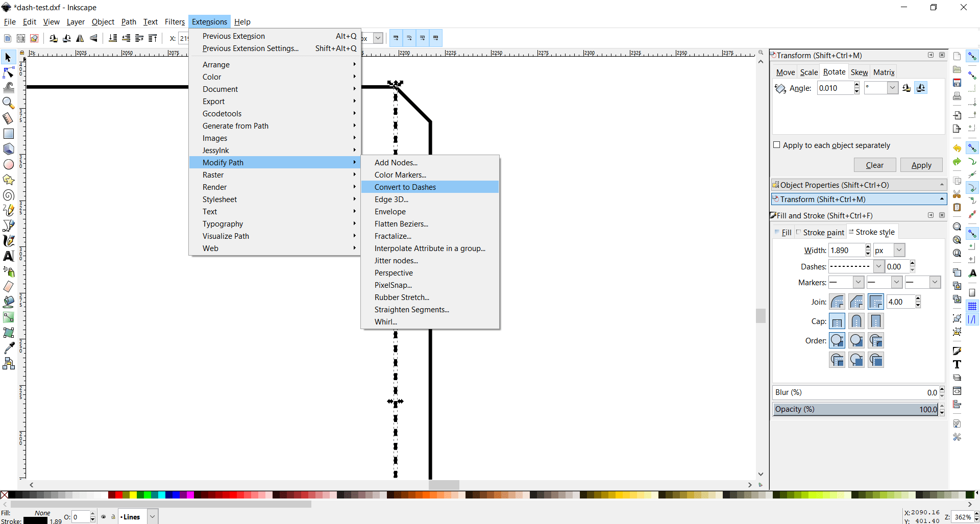This screenshot has width=980, height=524.
Task: Switch to the Stroke paint tab
Action: (820, 232)
